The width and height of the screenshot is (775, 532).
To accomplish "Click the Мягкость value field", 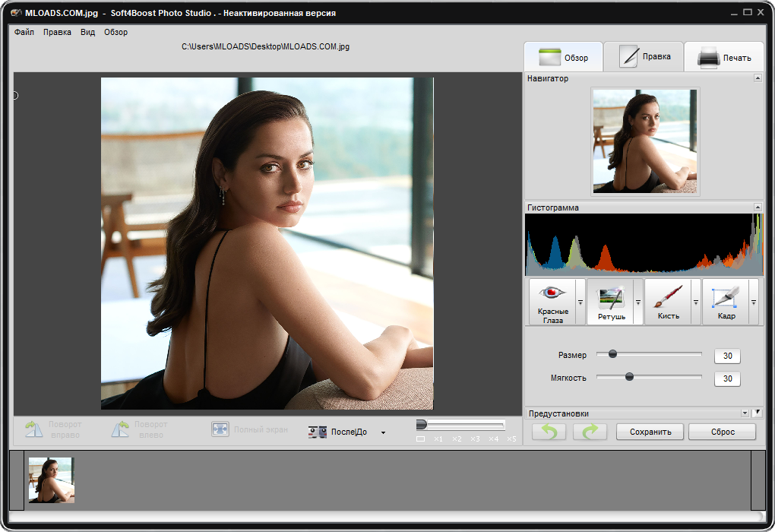I will pyautogui.click(x=727, y=378).
